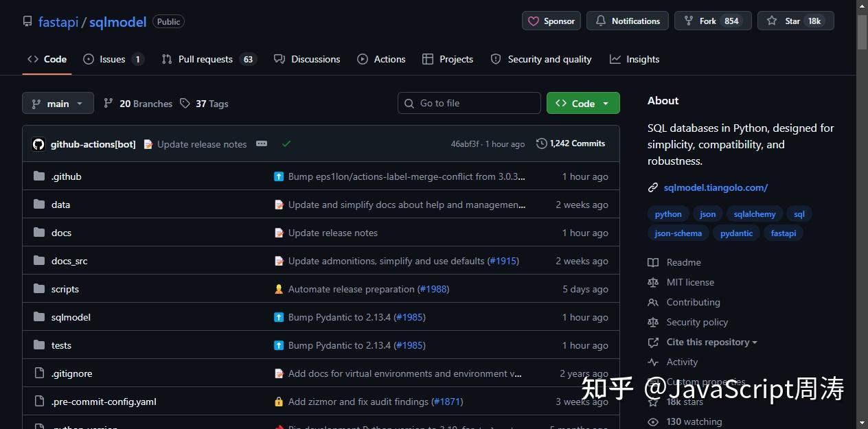The width and height of the screenshot is (868, 429).
Task: Click the Issues count badge 1
Action: [x=138, y=59]
